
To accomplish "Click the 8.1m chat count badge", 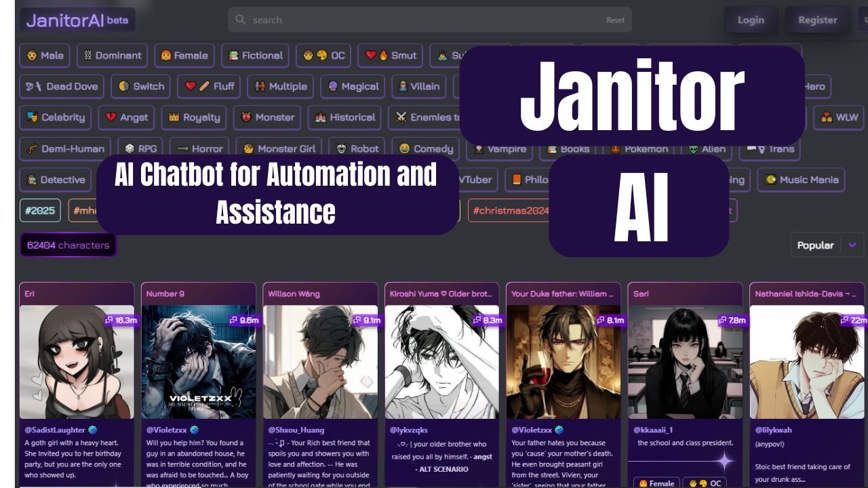I will [610, 320].
